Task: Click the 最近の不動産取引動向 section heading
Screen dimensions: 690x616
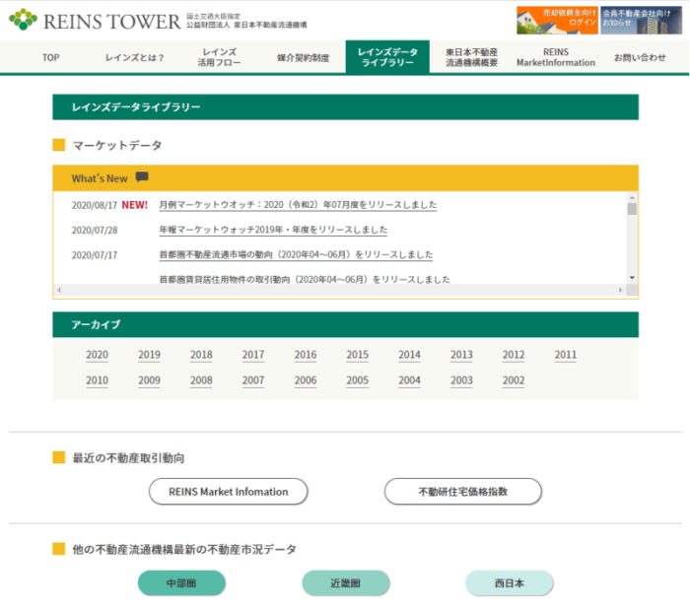Action: coord(128,458)
